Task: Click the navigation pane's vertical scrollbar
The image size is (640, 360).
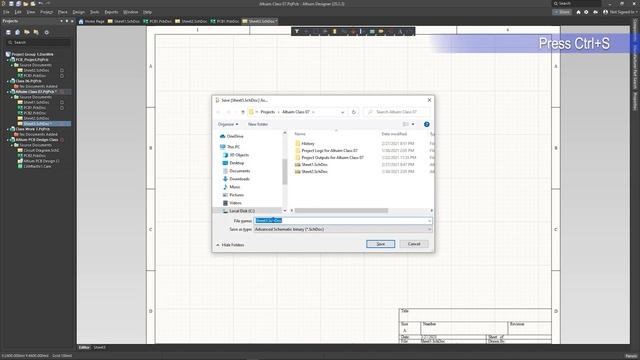Action: (x=284, y=171)
